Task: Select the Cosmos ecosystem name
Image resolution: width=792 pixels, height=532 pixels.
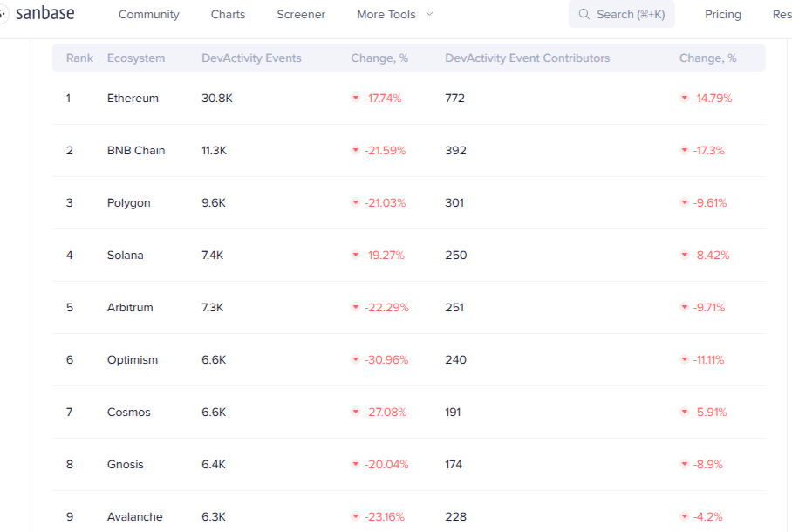Action: [x=129, y=413]
